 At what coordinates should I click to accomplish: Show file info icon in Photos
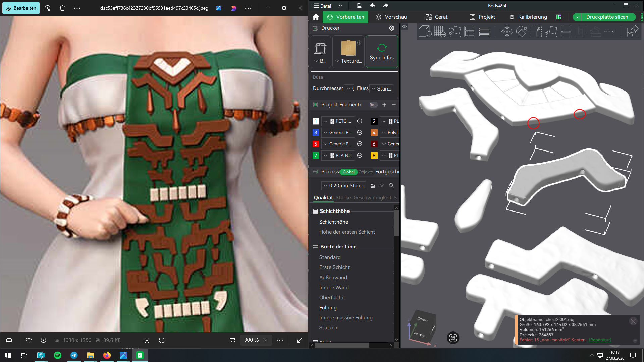pos(44,340)
